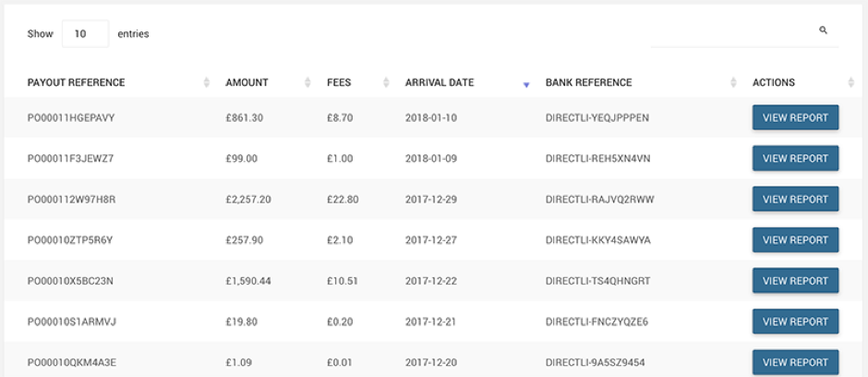Click the Payout Reference column header
868x377 pixels.
pos(76,82)
